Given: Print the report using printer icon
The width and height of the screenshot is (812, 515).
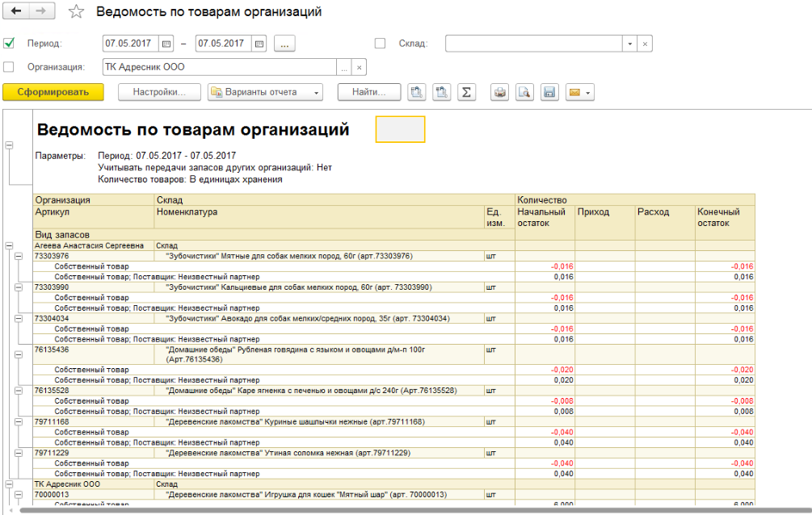Looking at the screenshot, I should (x=500, y=92).
